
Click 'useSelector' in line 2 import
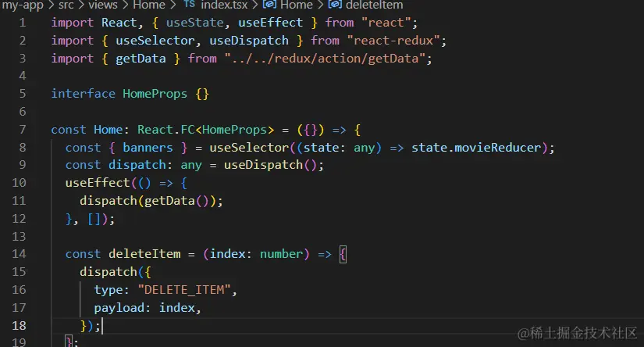point(155,41)
